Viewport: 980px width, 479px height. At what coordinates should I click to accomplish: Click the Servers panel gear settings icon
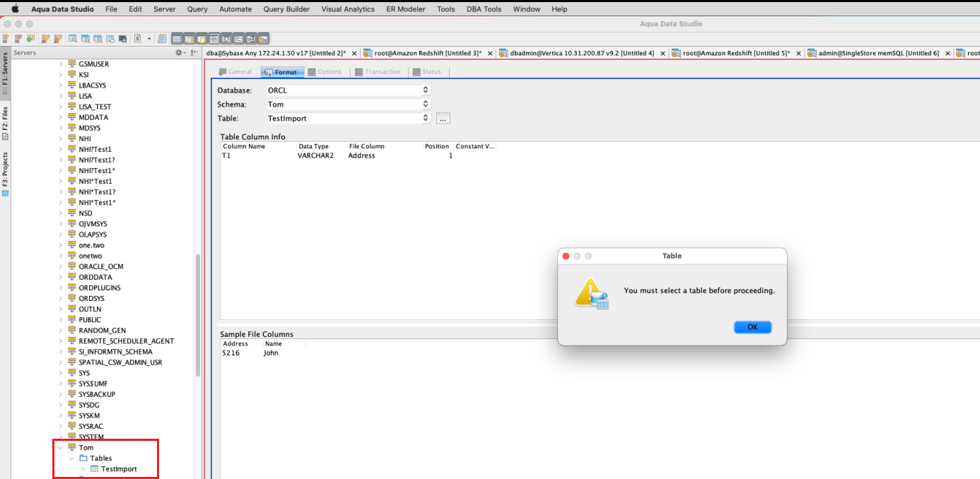(179, 53)
